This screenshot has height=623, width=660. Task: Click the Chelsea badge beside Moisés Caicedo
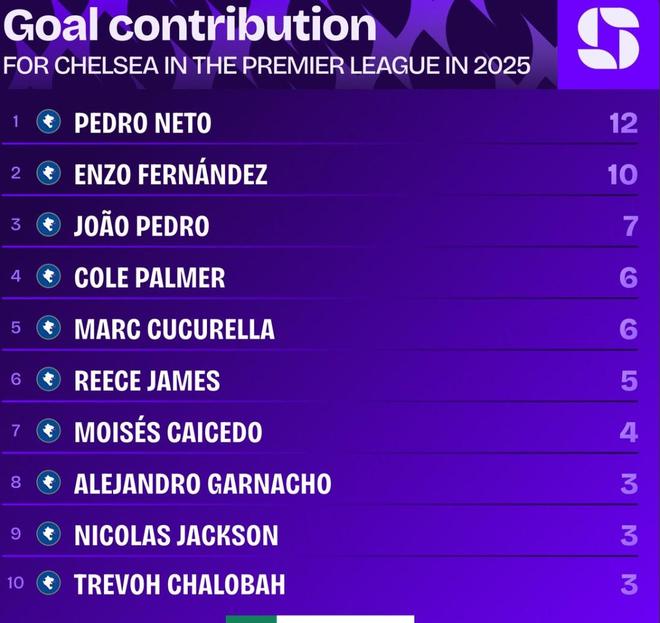pyautogui.click(x=48, y=431)
